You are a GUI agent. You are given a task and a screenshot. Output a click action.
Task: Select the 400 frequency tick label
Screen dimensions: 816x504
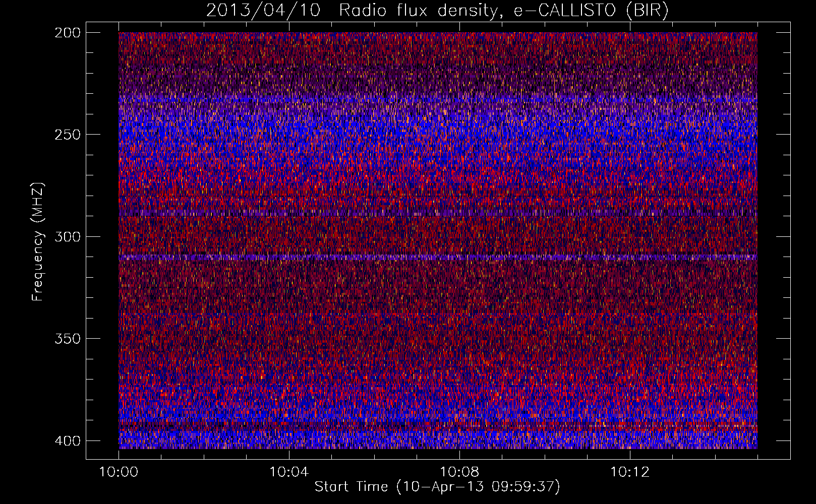click(x=67, y=441)
